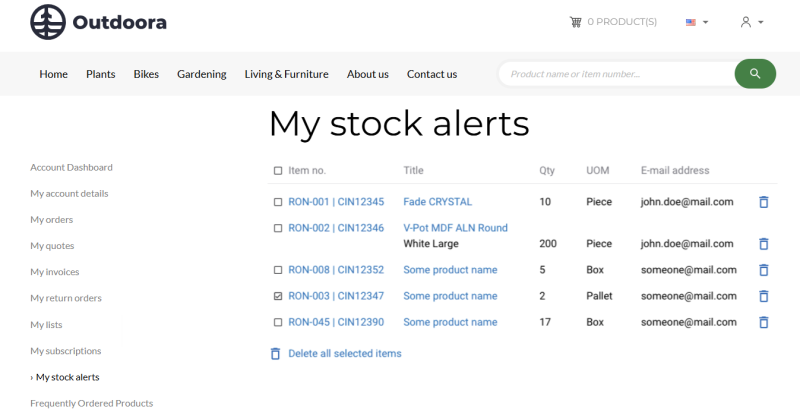Open the Gardening menu item
This screenshot has height=419, width=800.
(x=202, y=74)
